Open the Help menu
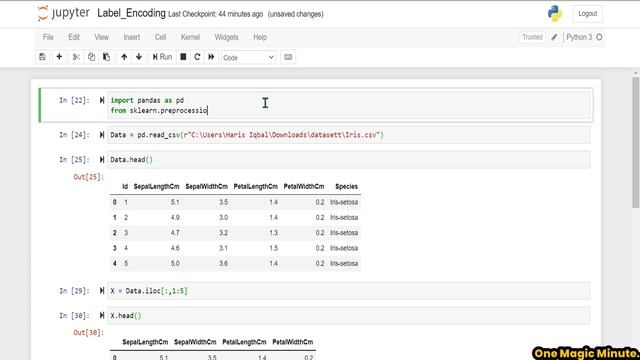640x360 pixels. (x=260, y=37)
